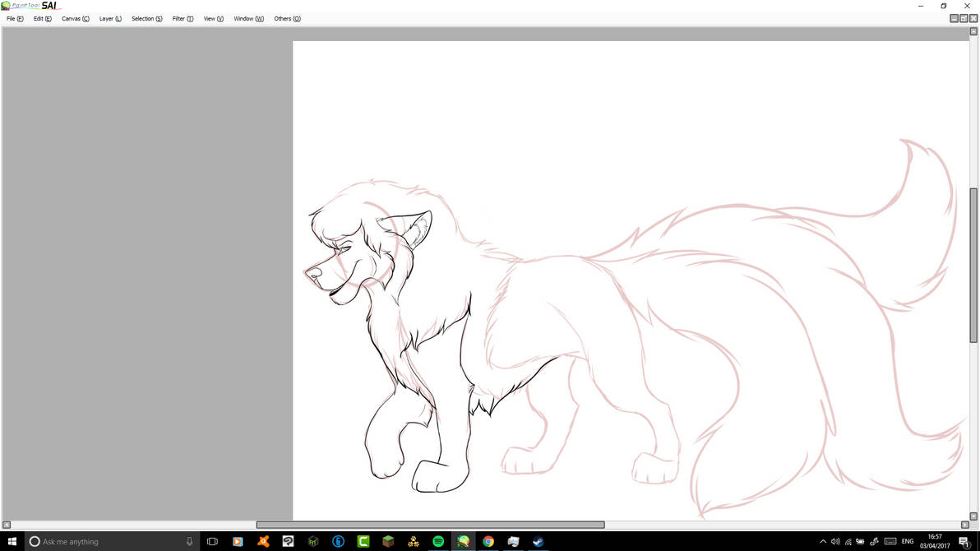980x551 pixels.
Task: Open the clock showing 16:57
Action: pyautogui.click(x=935, y=542)
